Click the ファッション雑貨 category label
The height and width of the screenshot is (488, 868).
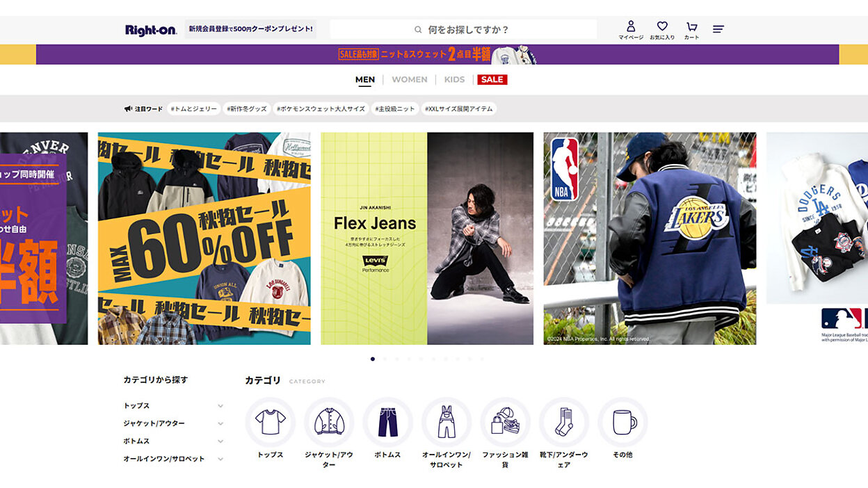(505, 459)
